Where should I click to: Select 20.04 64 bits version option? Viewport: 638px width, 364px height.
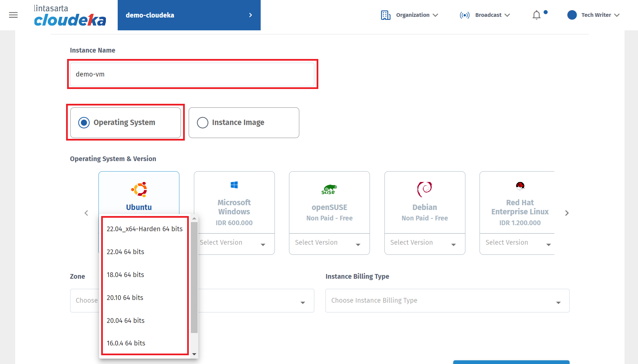[125, 321]
